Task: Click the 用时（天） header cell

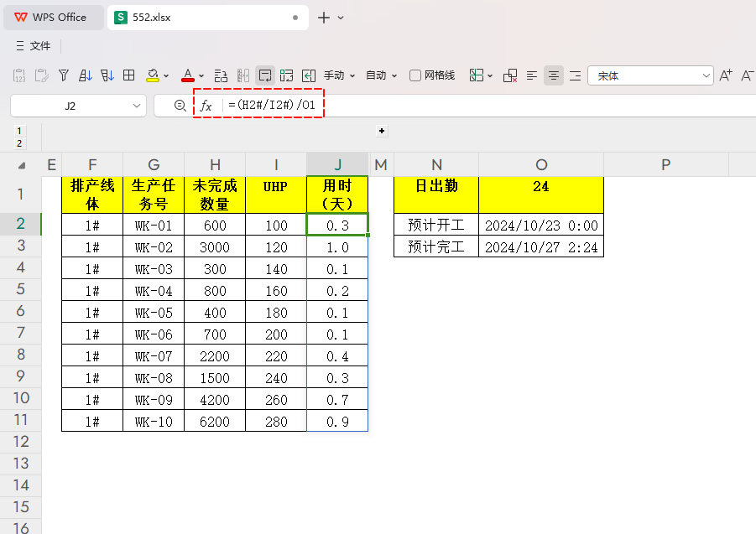Action: (x=337, y=194)
